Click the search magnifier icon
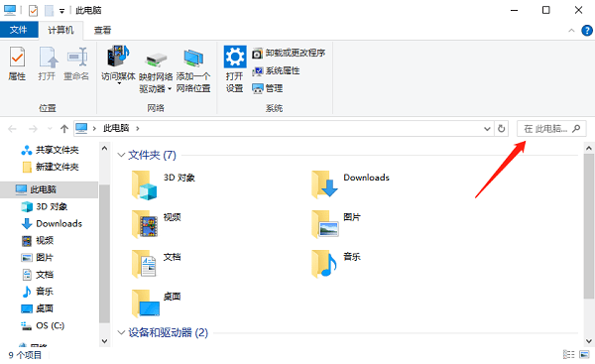This screenshot has width=595, height=364. pos(576,129)
